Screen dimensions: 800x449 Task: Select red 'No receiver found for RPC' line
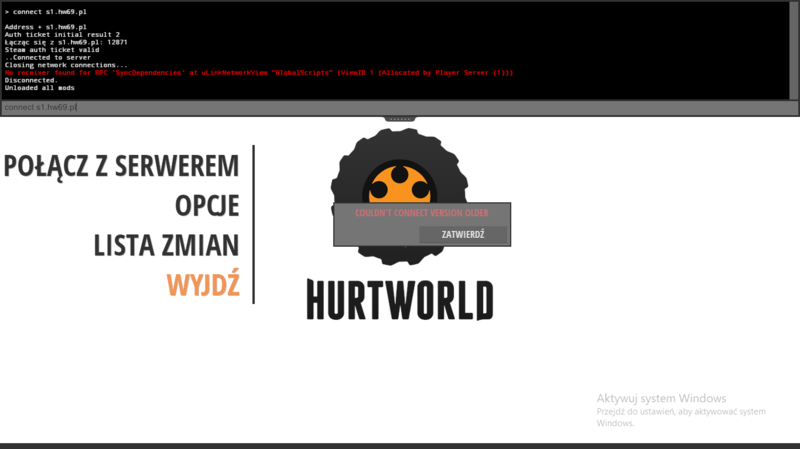pos(259,72)
